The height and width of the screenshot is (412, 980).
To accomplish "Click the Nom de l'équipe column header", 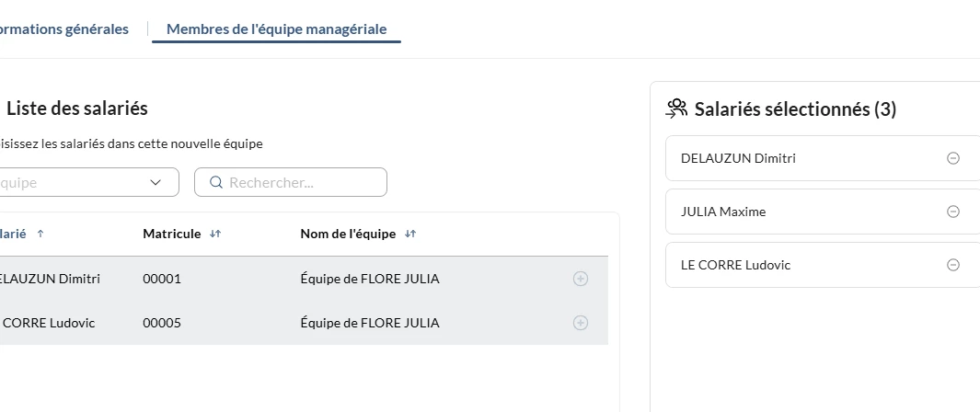I will pyautogui.click(x=348, y=234).
